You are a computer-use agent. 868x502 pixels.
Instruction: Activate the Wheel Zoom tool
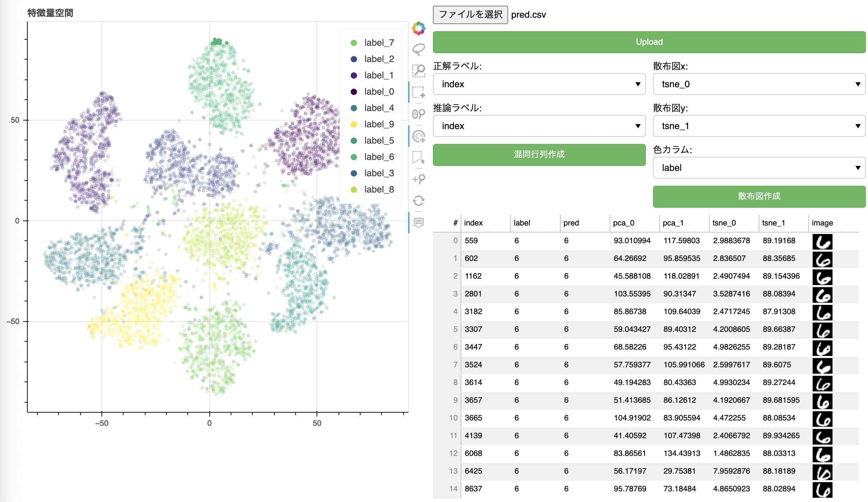point(419,114)
